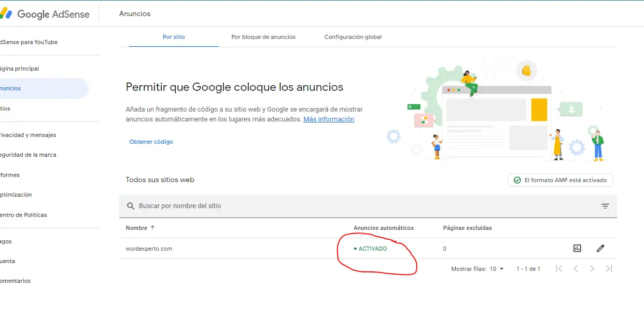Open the filter icon beside site search
This screenshot has width=644, height=315.
click(x=605, y=206)
